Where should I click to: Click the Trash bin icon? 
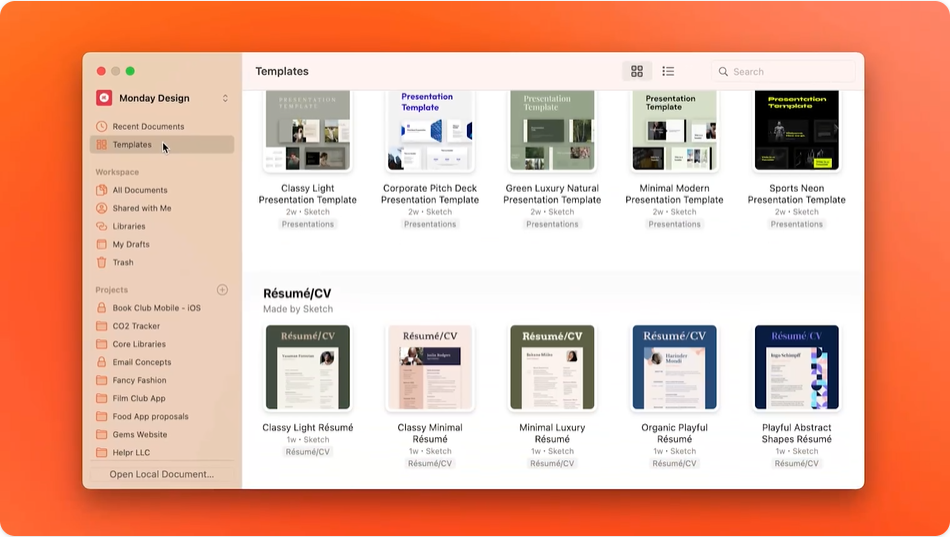click(101, 262)
